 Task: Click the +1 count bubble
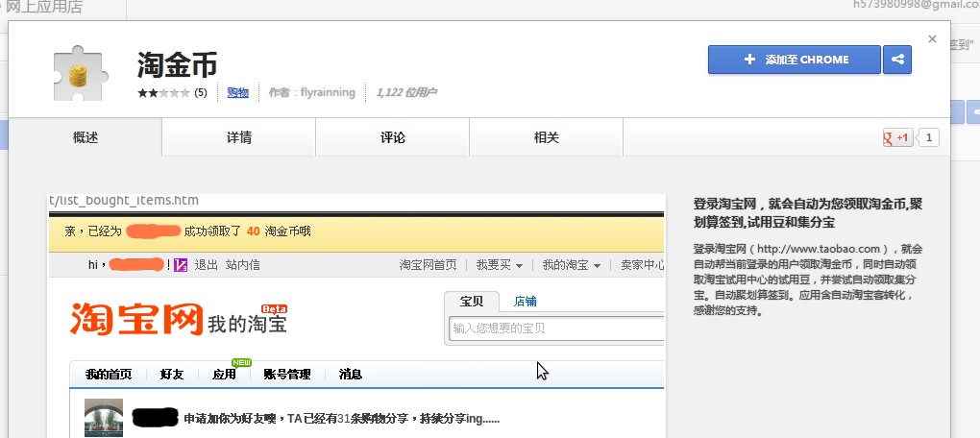(928, 137)
